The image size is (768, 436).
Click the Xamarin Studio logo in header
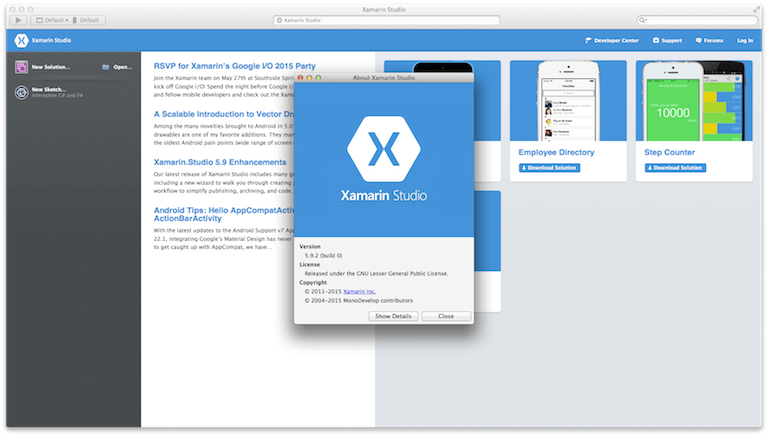[21, 41]
